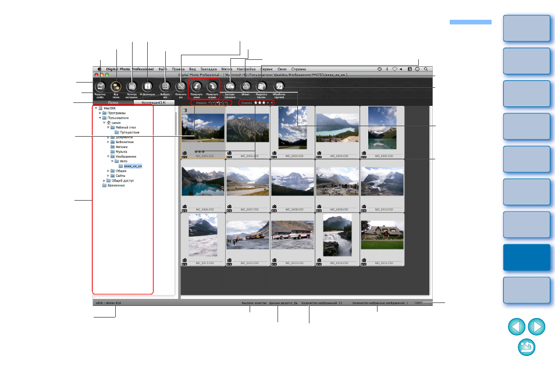Open the Настройка menu
Screen dimensions: 555x392
246,69
